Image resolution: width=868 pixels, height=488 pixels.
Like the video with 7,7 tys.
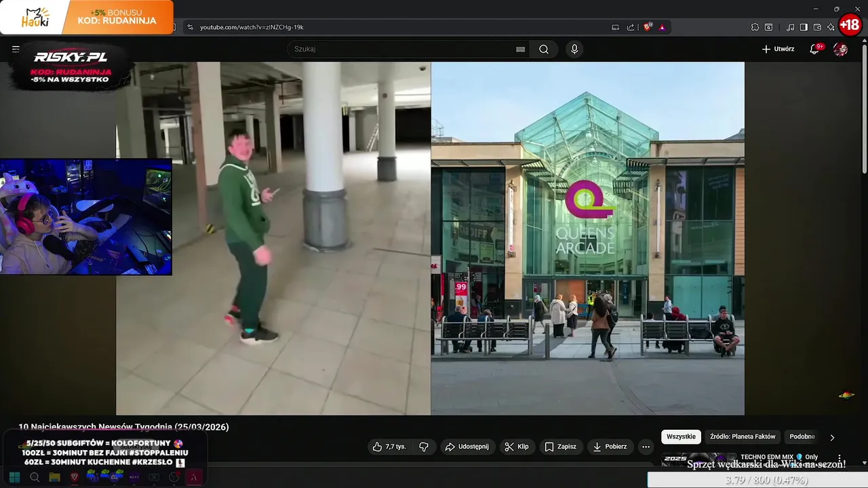(389, 447)
